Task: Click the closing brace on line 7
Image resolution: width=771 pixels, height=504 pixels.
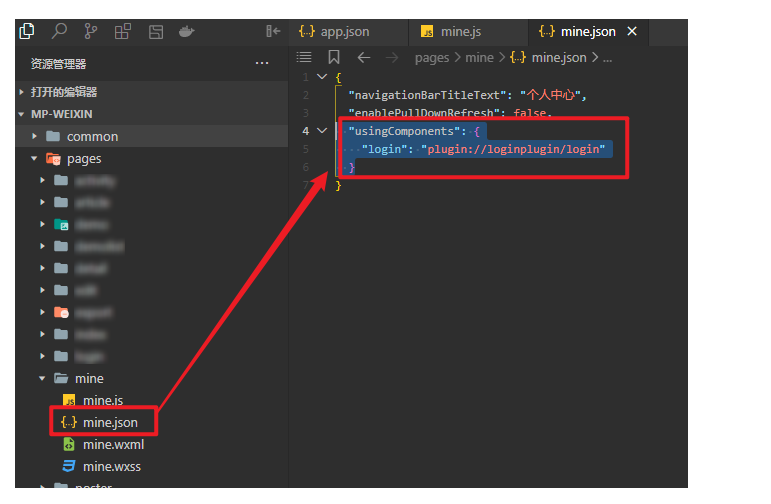Action: coord(338,185)
